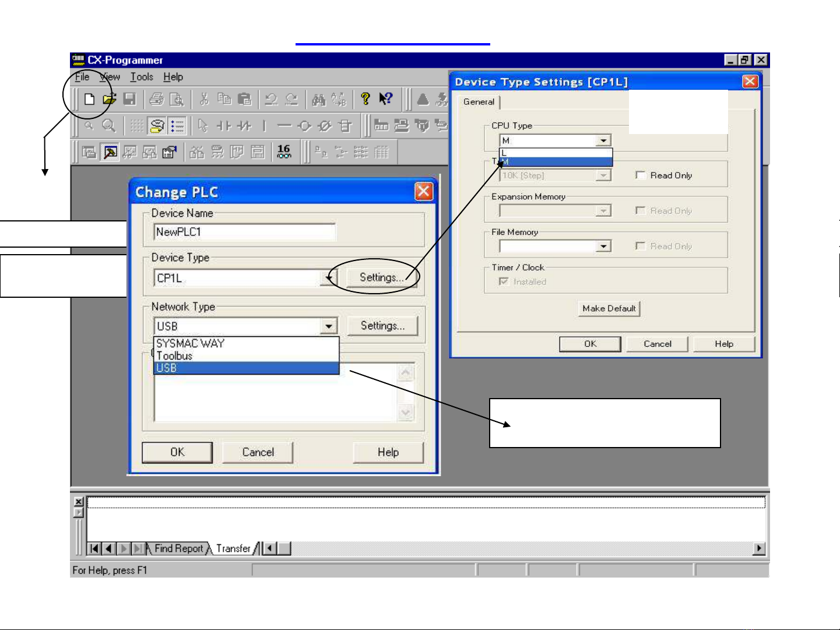Open the 10K [Step] memory dropdown
The image size is (840, 630).
[603, 175]
